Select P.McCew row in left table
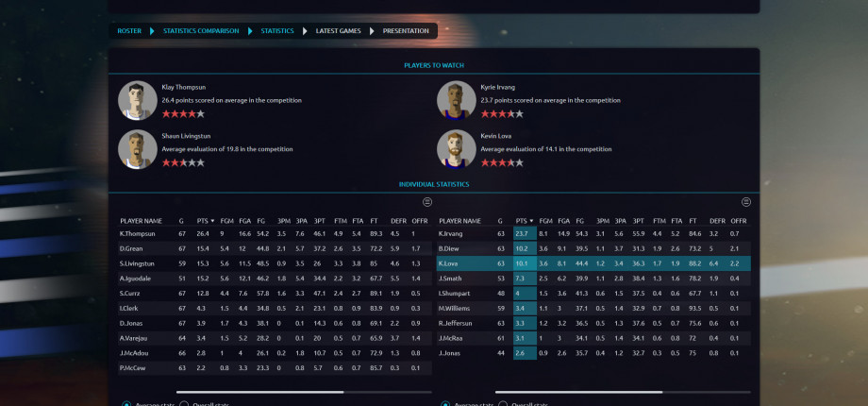The height and width of the screenshot is (406, 868). [275, 368]
